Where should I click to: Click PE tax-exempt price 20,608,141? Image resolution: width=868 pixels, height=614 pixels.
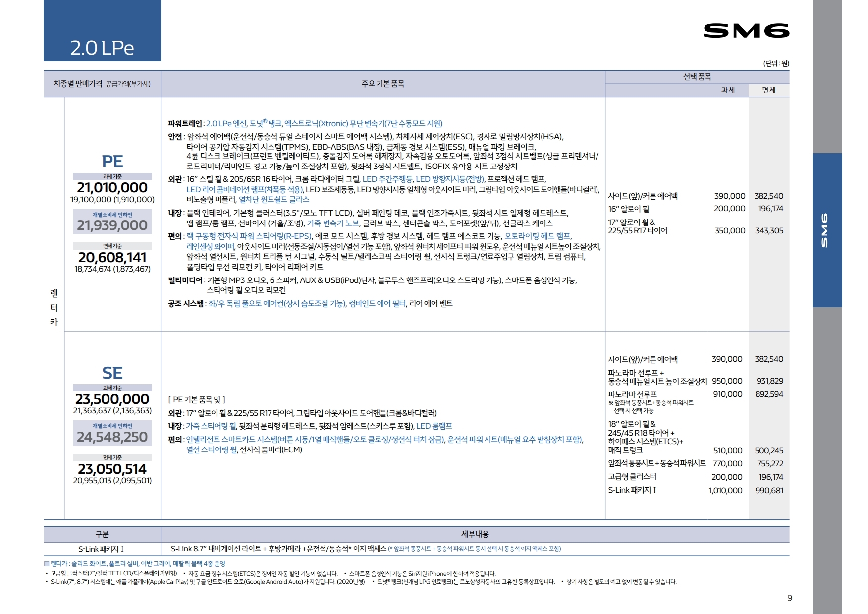112,257
